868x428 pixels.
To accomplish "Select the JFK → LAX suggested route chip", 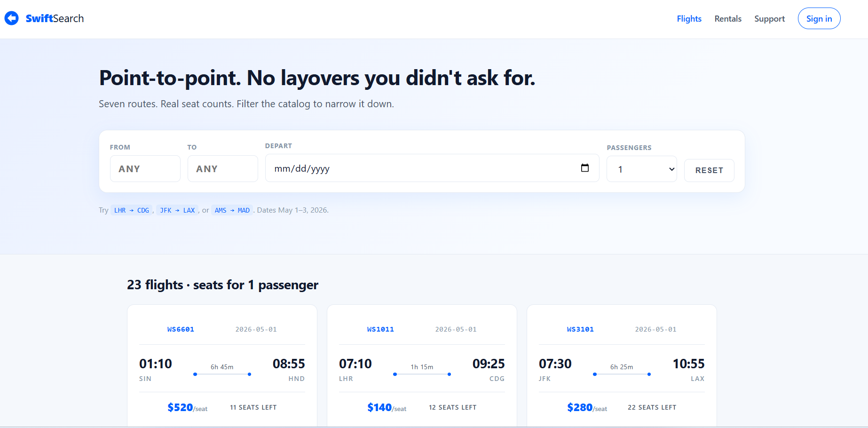I will 177,210.
